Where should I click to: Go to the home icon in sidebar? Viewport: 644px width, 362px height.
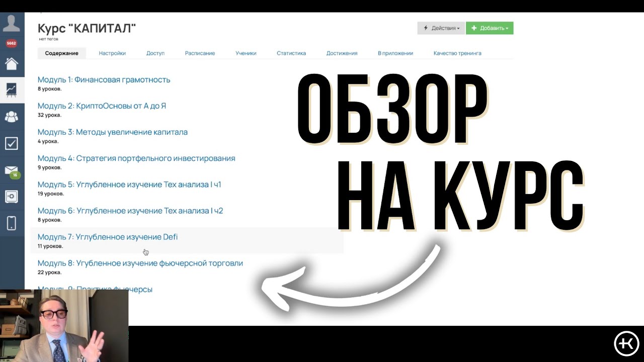12,64
